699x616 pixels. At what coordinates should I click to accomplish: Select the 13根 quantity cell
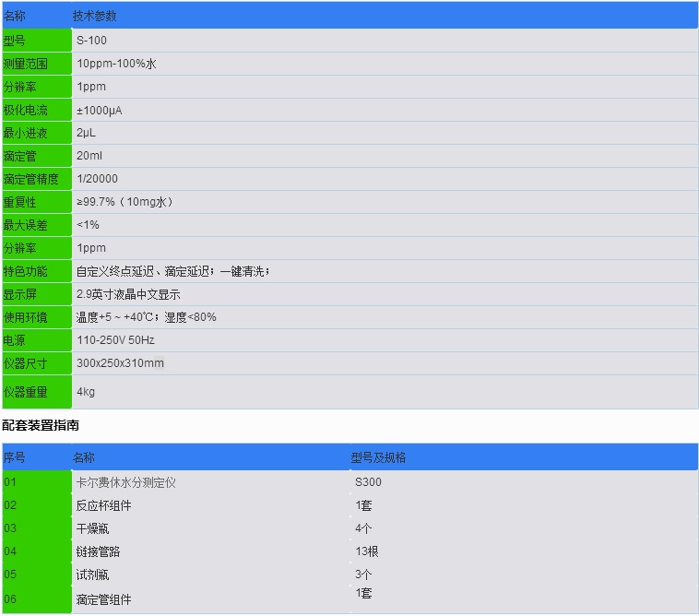coord(367,551)
